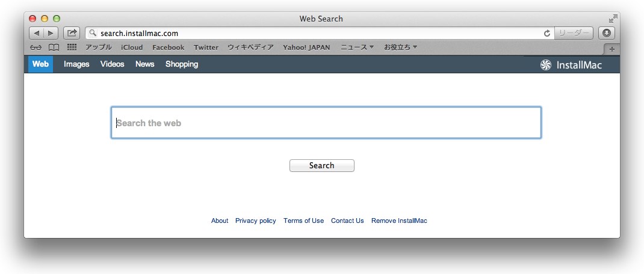The height and width of the screenshot is (274, 644).
Task: Open the アップル bookmark
Action: (99, 47)
